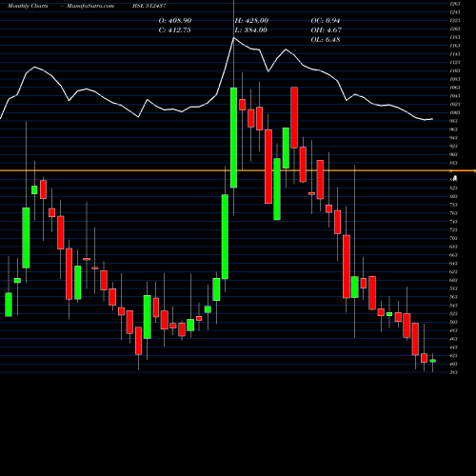Viewport: 476px width, 476px height.
Task: Select the tallest green candle topping near 1063
Action: [233, 138]
